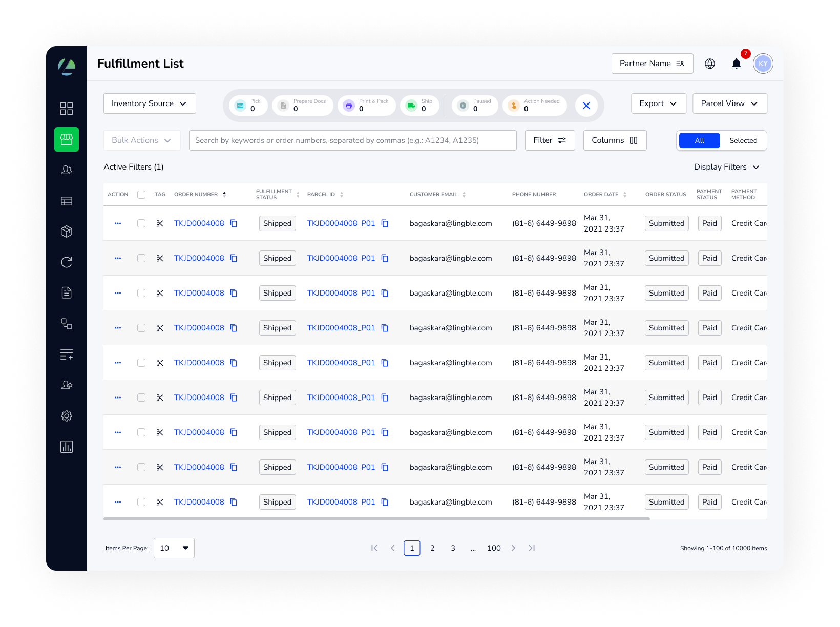Open the add-list icon in sidebar

pos(67,354)
